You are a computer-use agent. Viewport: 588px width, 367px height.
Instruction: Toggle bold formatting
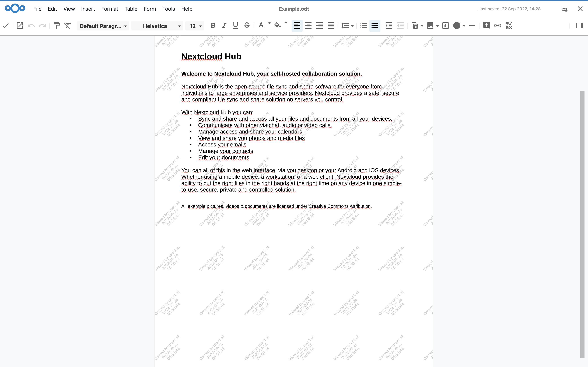(x=213, y=26)
